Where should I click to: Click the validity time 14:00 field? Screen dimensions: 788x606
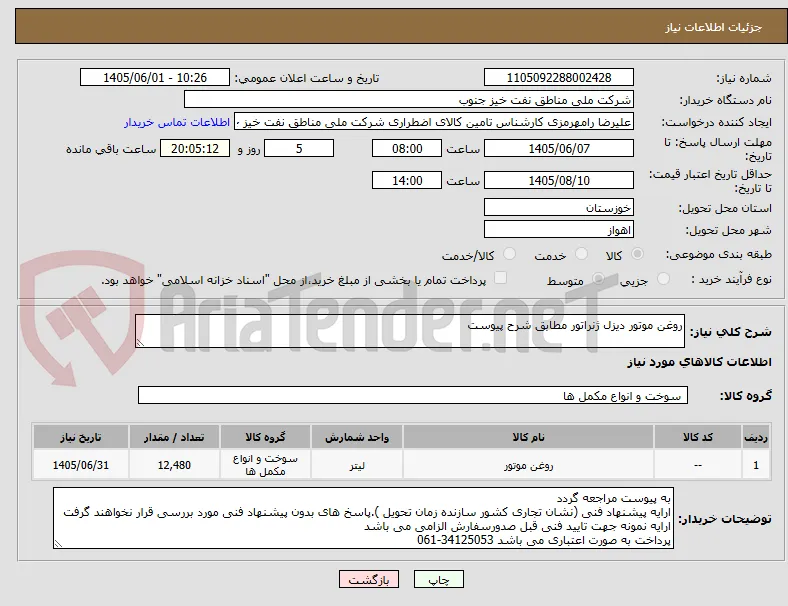coord(407,180)
